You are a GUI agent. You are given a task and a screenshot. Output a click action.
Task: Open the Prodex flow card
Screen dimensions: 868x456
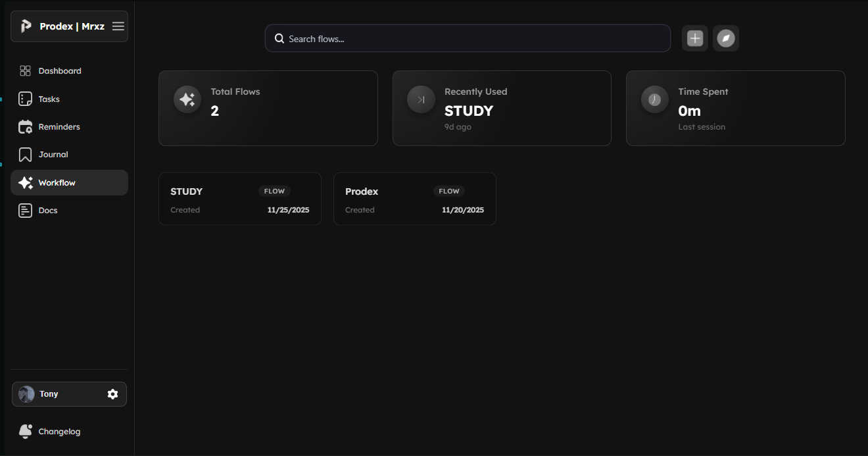tap(414, 198)
